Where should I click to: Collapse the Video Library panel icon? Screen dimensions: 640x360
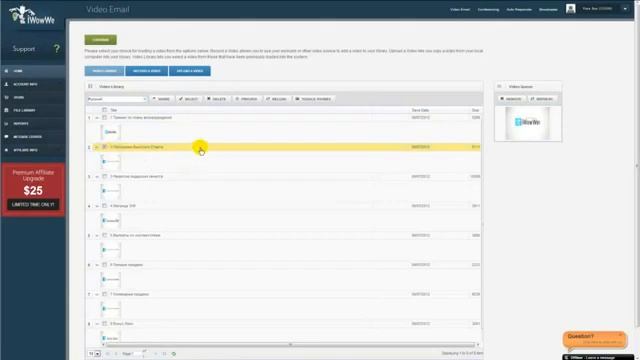point(90,87)
